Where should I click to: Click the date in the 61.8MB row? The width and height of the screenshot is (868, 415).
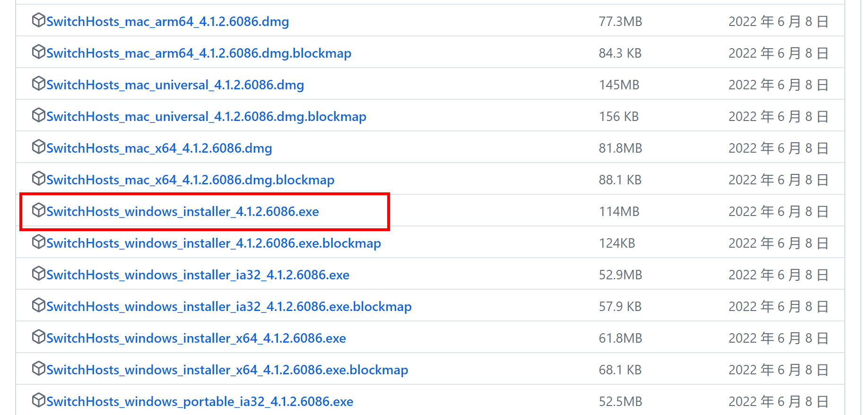point(779,338)
